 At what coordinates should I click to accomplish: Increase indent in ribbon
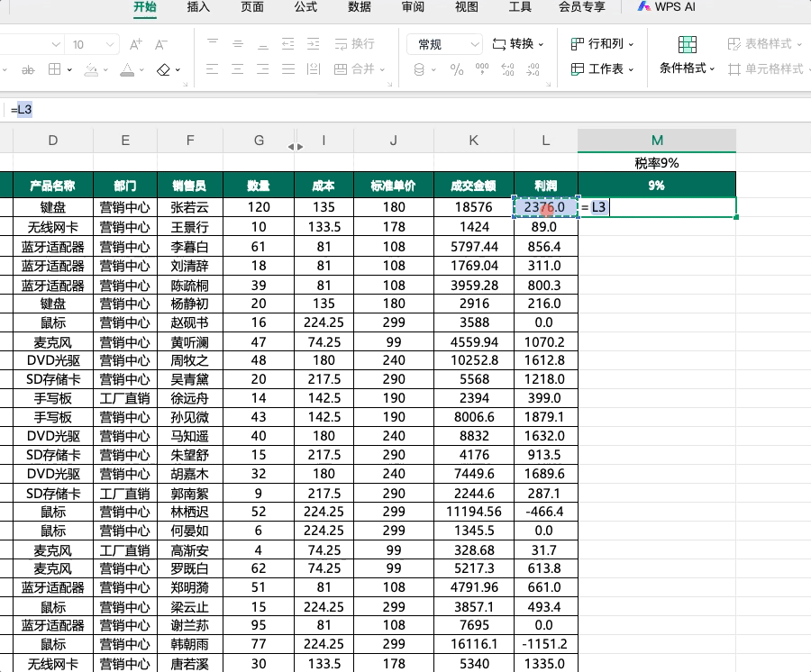point(314,44)
